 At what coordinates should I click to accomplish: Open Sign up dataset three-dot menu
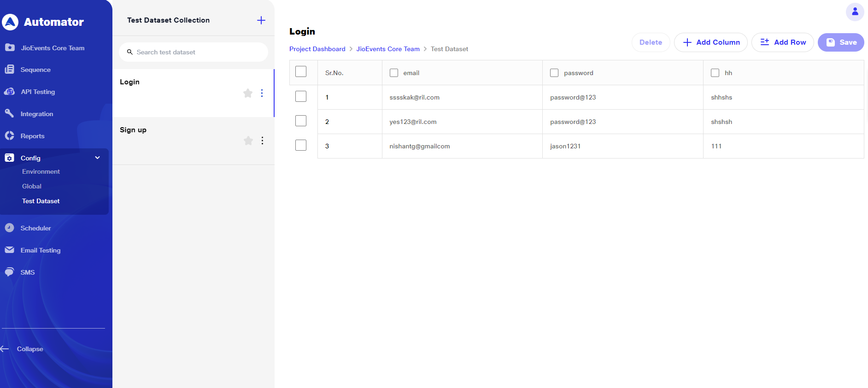tap(262, 141)
